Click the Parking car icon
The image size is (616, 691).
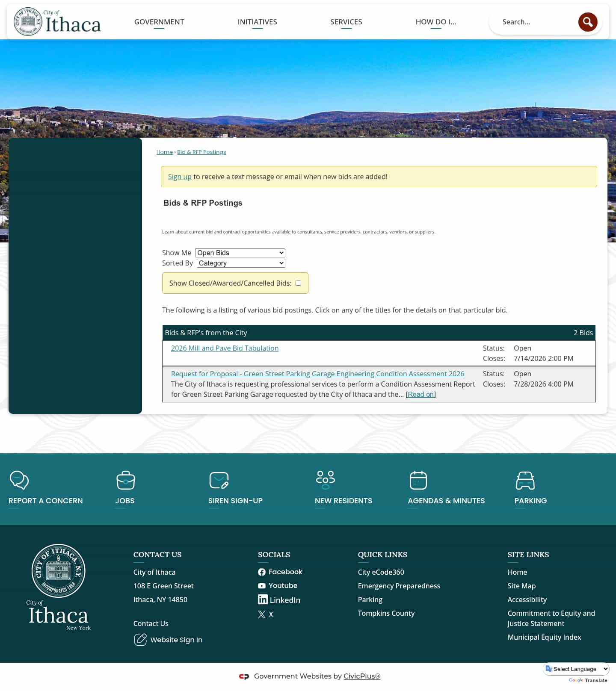[x=525, y=481]
